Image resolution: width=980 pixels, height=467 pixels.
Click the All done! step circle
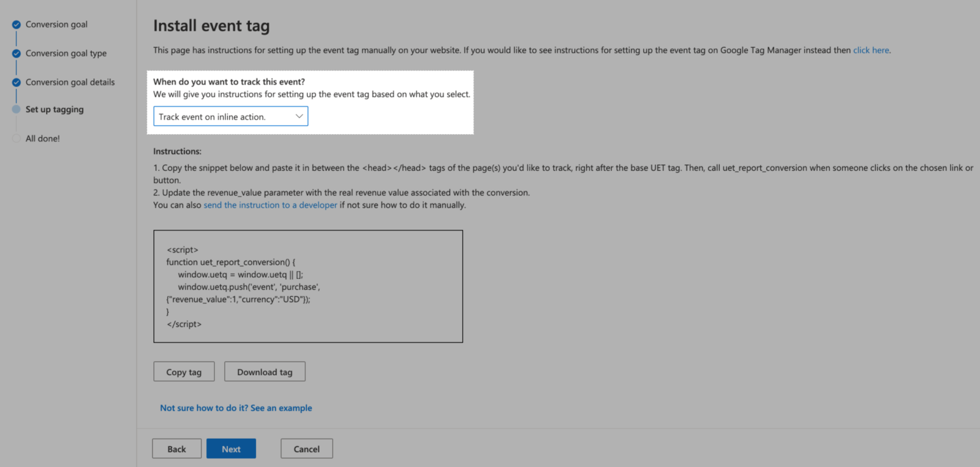click(x=17, y=139)
